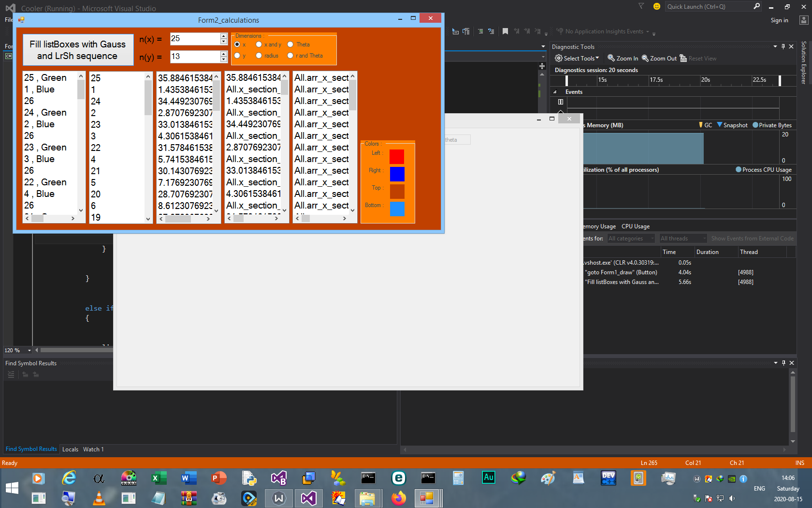812x508 pixels.
Task: Open Excel from the taskbar
Action: click(x=159, y=478)
